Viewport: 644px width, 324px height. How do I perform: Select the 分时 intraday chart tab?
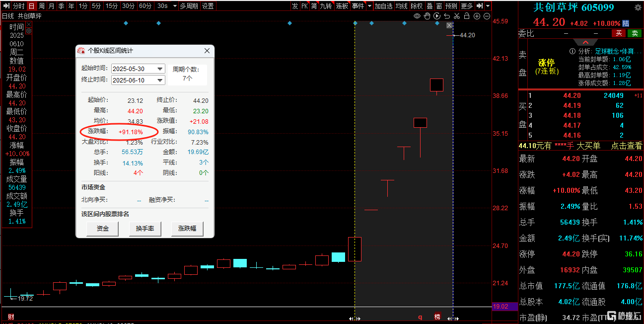pos(18,6)
